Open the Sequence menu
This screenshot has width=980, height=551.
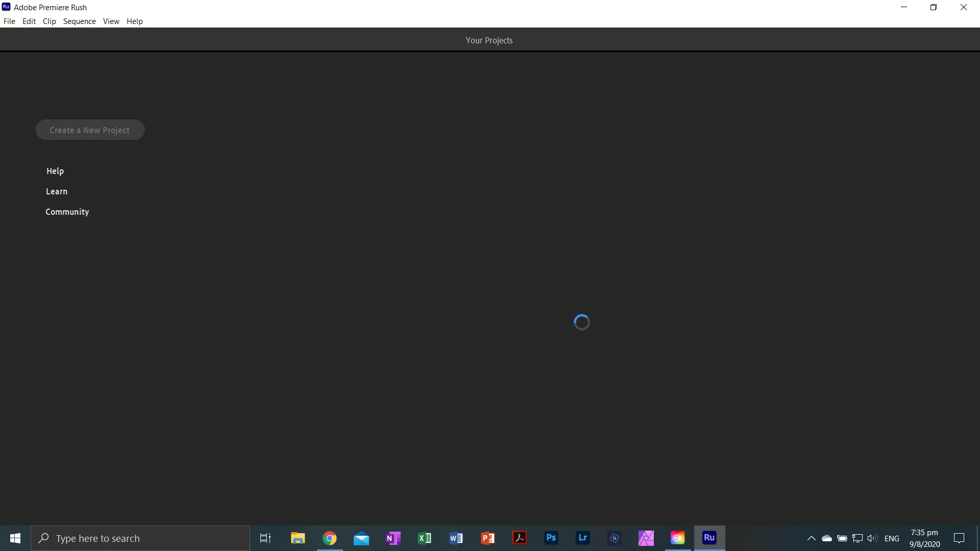(79, 21)
